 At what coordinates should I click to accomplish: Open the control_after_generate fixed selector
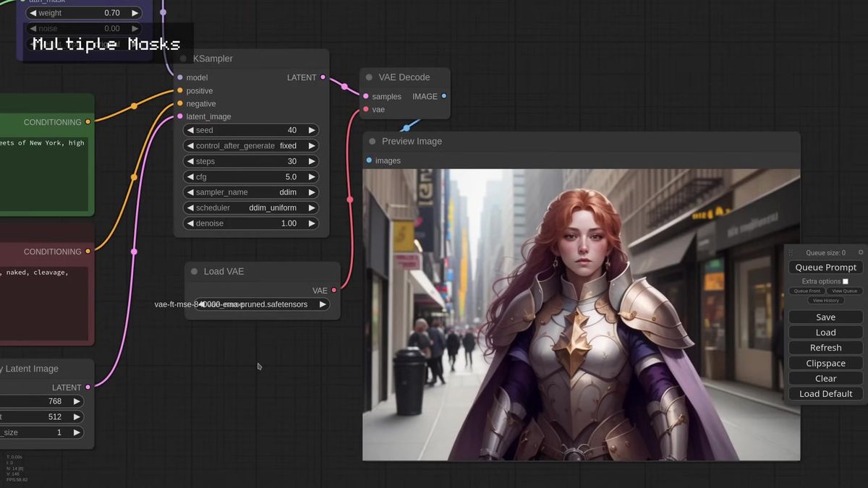[251, 146]
